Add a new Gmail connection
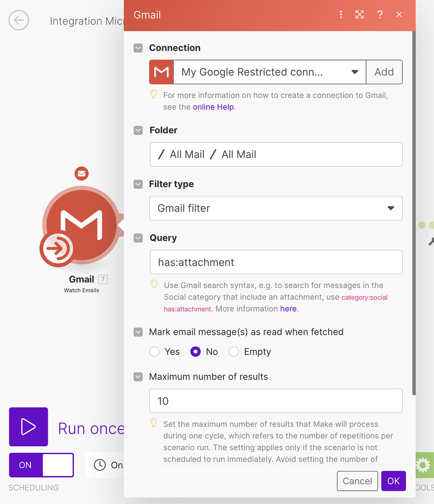Viewport: 434px width, 504px height. [384, 72]
